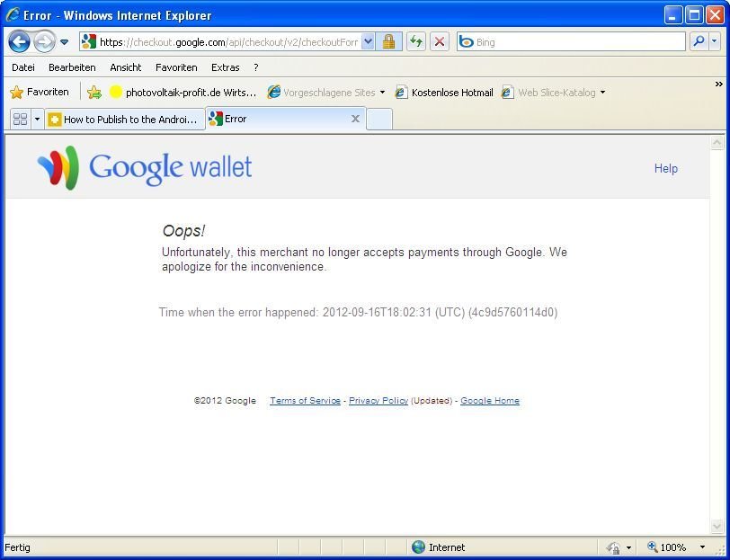
Task: Maximize the Internet Explorer window
Action: coord(694,15)
